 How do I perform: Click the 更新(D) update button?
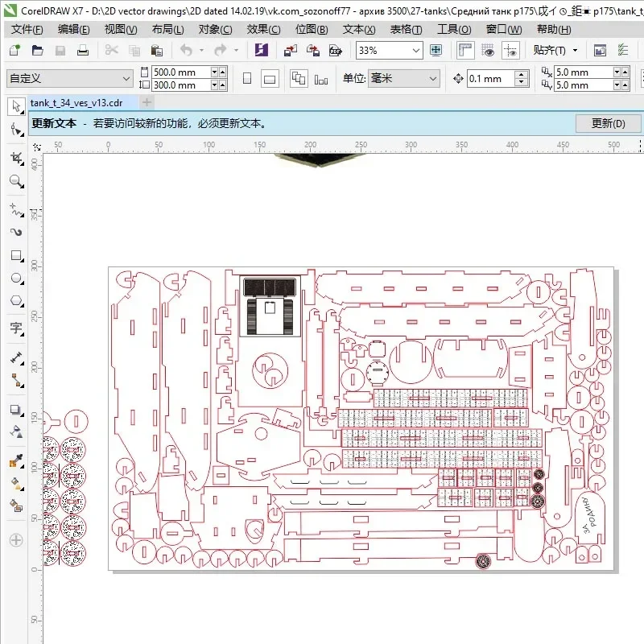pos(608,123)
